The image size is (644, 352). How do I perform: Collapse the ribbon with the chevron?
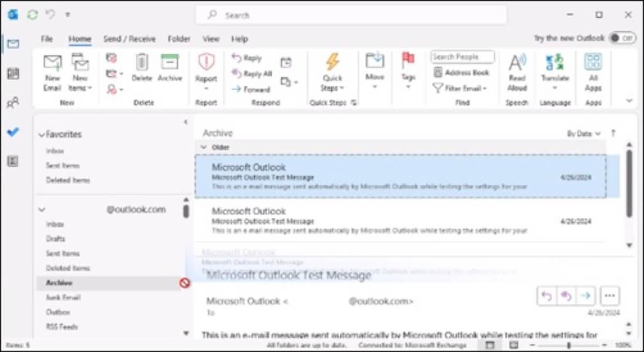tap(630, 100)
